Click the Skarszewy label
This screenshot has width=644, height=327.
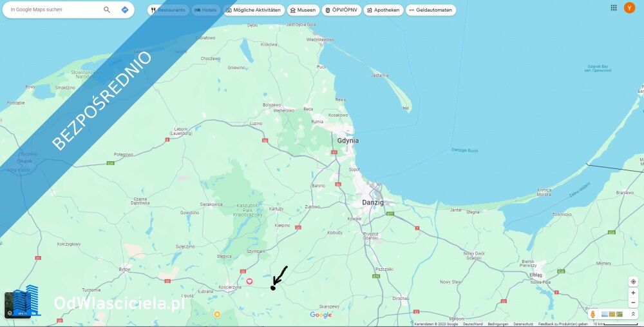pyautogui.click(x=329, y=306)
